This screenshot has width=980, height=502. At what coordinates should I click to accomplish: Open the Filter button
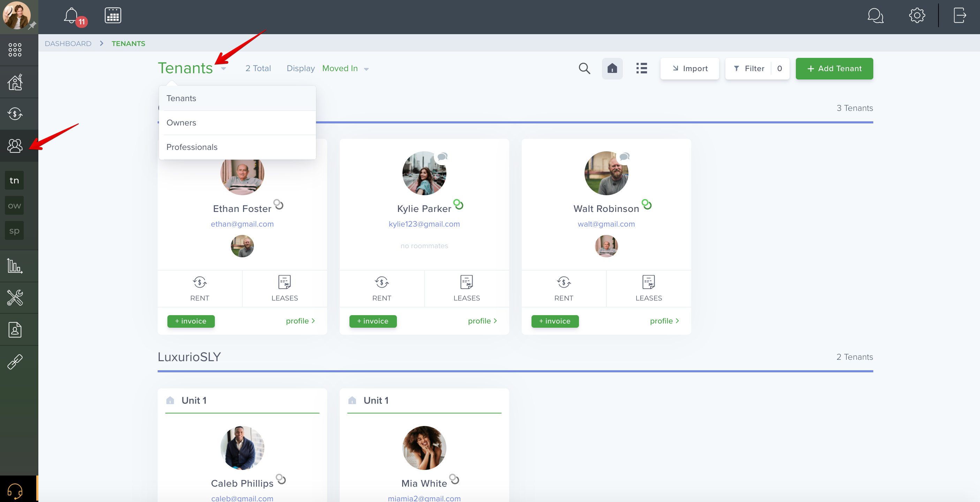pyautogui.click(x=757, y=68)
